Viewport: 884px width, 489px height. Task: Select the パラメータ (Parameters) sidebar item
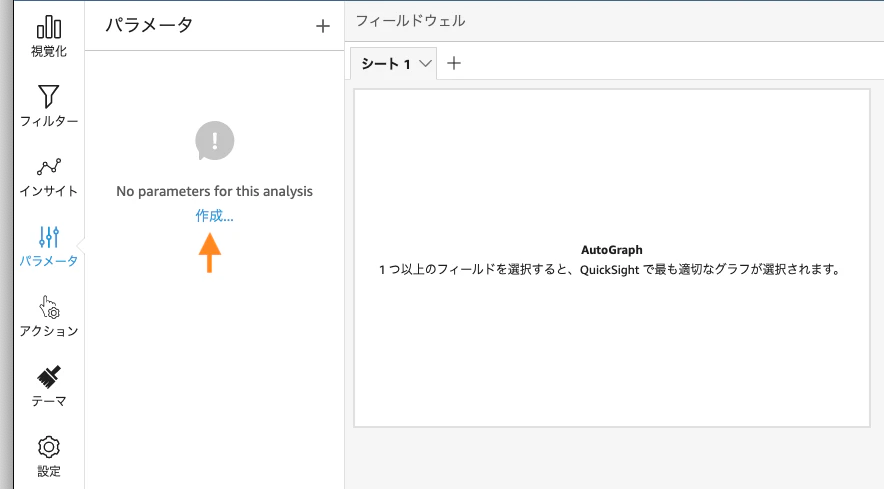click(49, 246)
